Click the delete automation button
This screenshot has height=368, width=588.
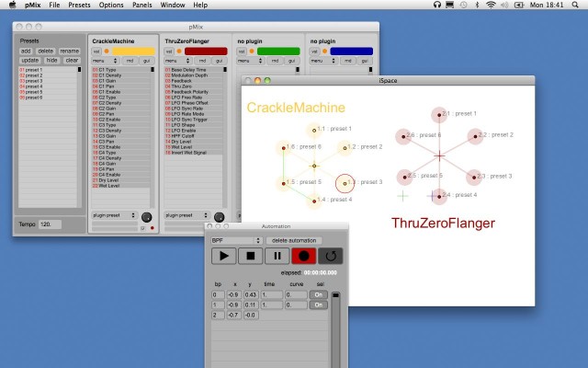click(293, 239)
